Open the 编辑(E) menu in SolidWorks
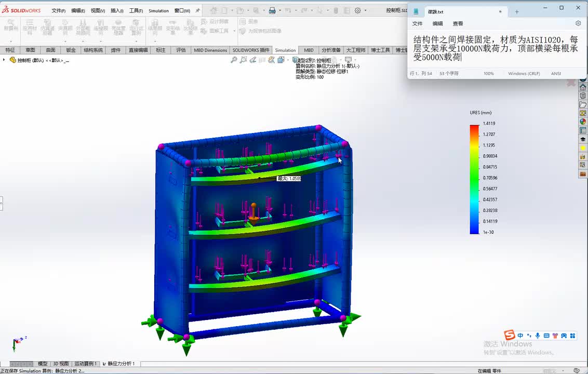The height and width of the screenshot is (374, 588). [x=78, y=10]
